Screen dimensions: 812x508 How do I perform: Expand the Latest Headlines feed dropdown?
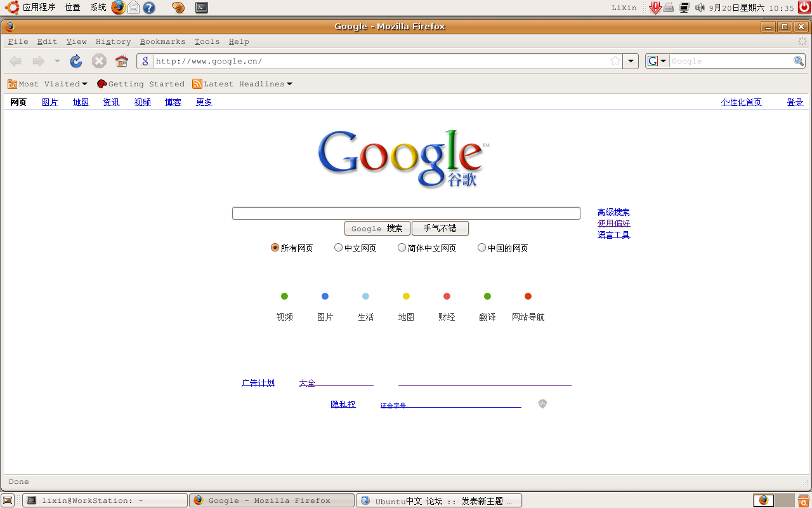coord(289,84)
